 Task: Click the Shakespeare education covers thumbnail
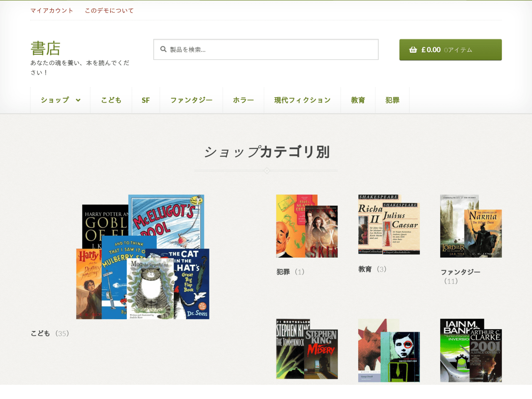click(389, 224)
